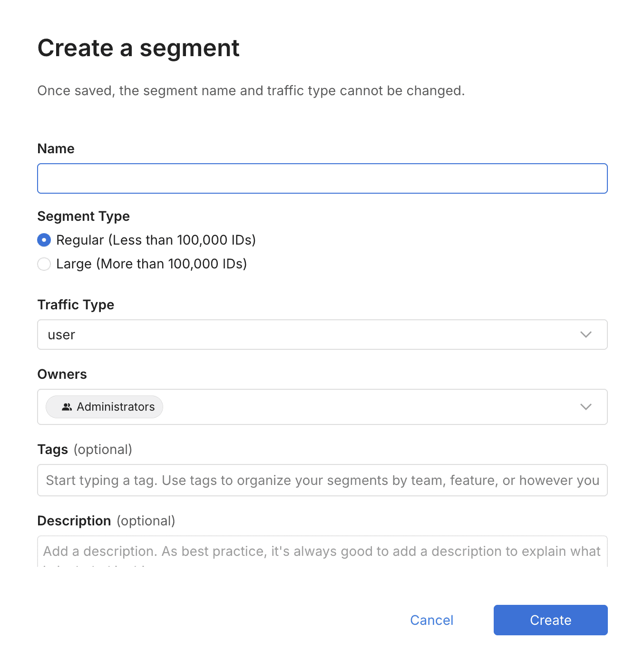Image resolution: width=644 pixels, height=671 pixels.
Task: Select the Regular segment type radio button
Action: pyautogui.click(x=44, y=240)
